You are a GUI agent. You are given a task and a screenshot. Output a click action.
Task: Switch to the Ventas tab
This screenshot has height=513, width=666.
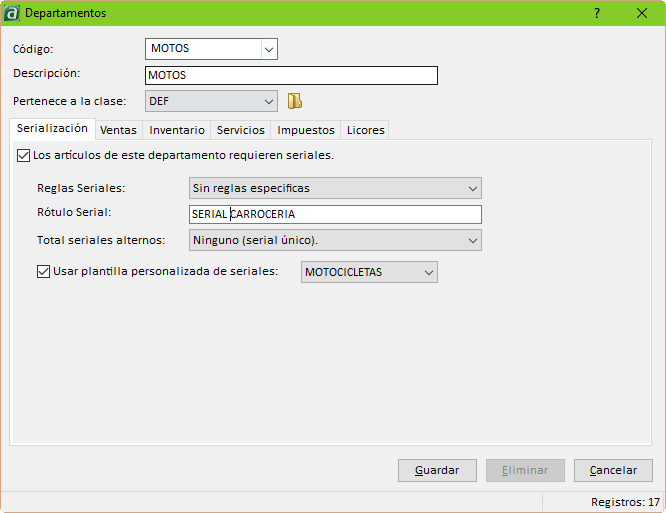tap(118, 130)
